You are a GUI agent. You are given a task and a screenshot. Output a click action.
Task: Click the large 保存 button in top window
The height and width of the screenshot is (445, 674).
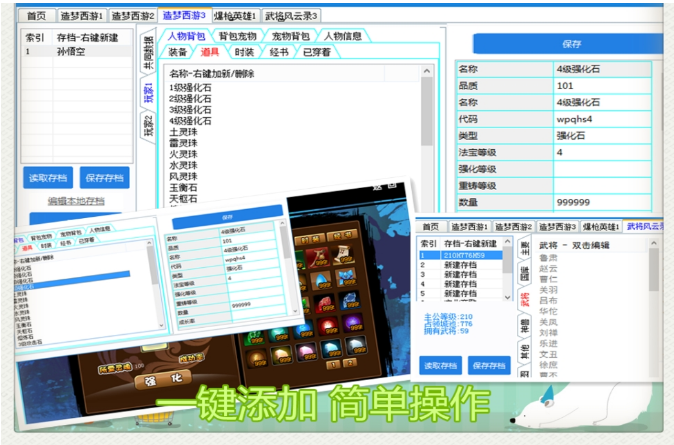tap(567, 44)
